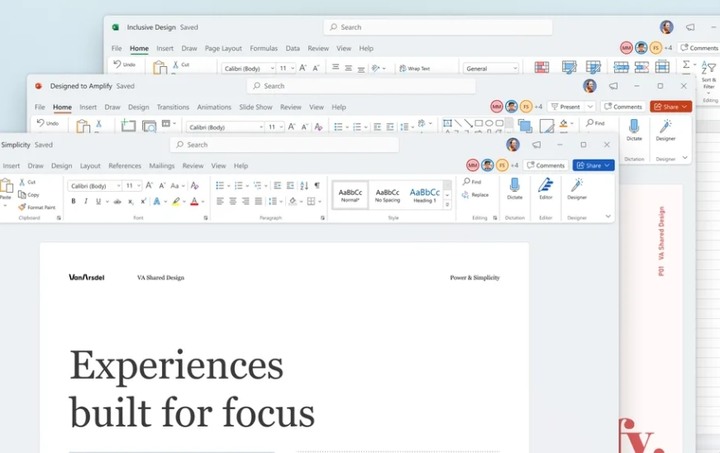Screen dimensions: 720x453
Task: Open the font size dropdown in Word
Action: (x=139, y=186)
